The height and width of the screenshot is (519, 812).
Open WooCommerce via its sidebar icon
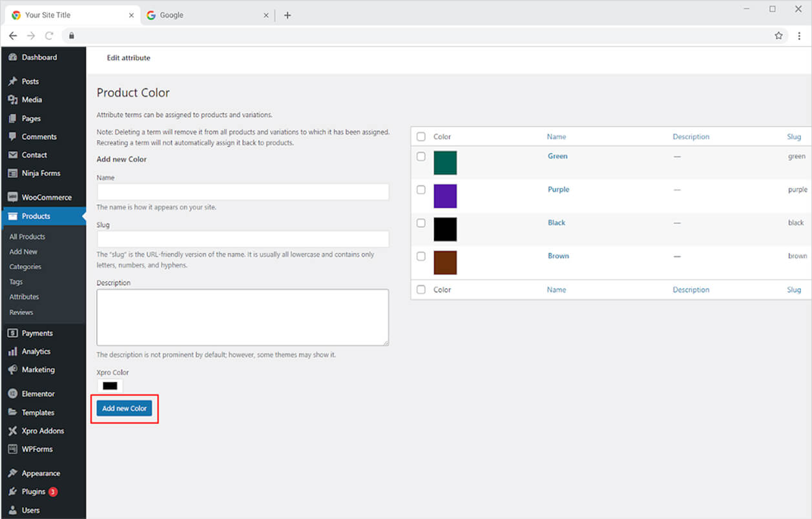(12, 198)
